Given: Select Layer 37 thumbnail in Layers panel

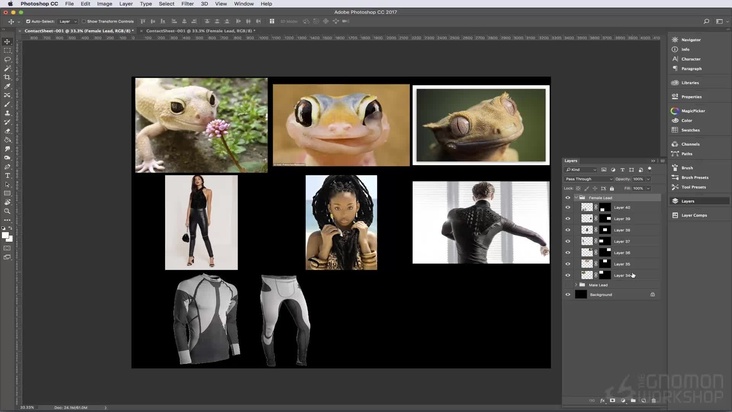Looking at the screenshot, I should (x=586, y=241).
